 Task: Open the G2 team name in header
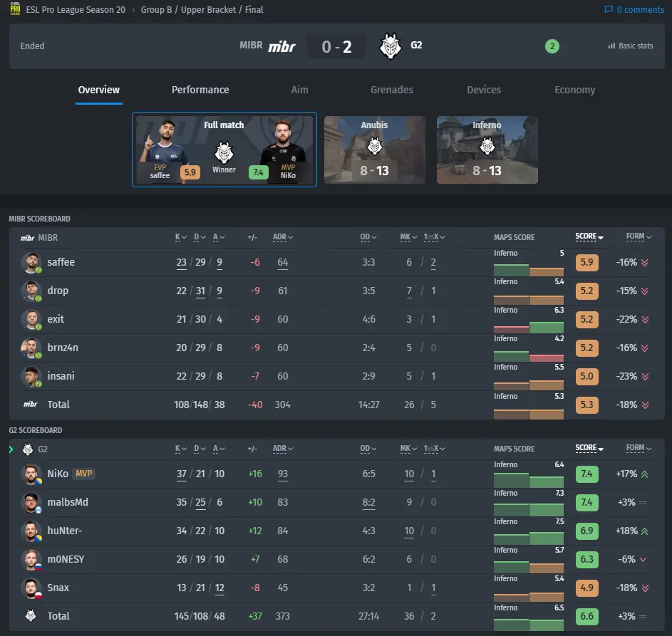click(416, 45)
